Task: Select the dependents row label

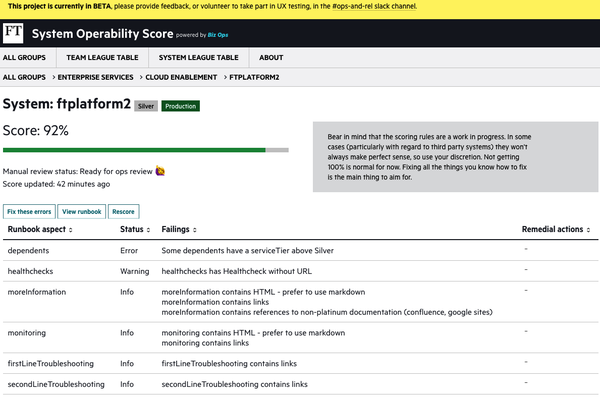Action: tap(28, 250)
